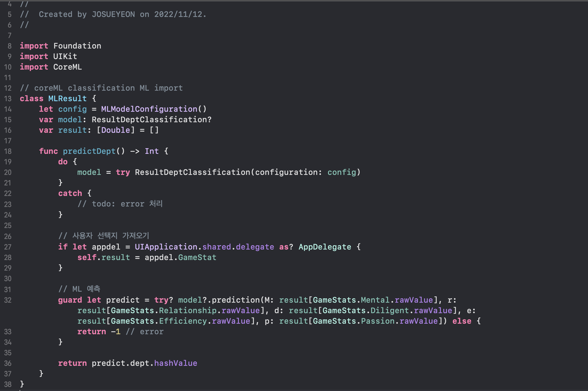The width and height of the screenshot is (588, 391).
Task: Click line number 32 in the gutter
Action: click(8, 300)
